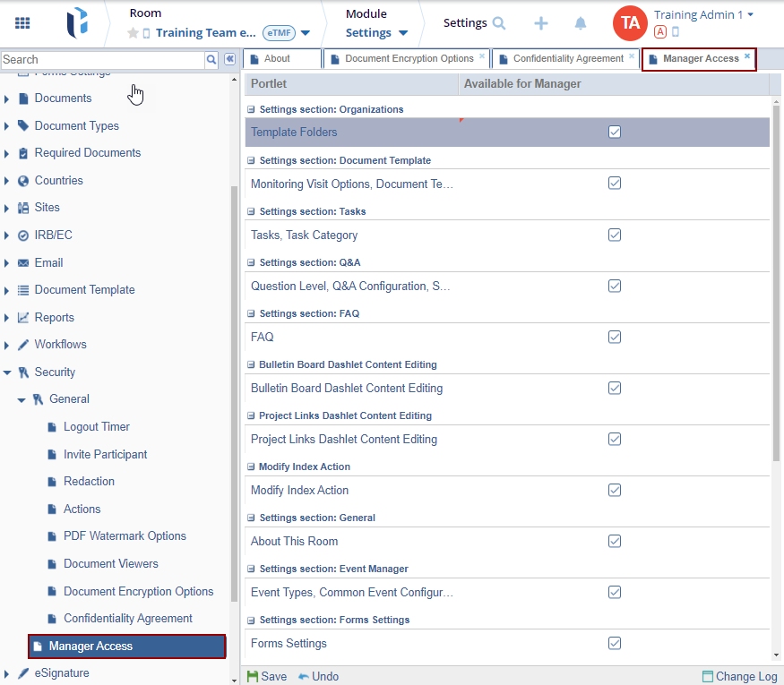Click the Settings search magnifier icon
Viewport: 784px width, 685px height.
click(x=499, y=23)
